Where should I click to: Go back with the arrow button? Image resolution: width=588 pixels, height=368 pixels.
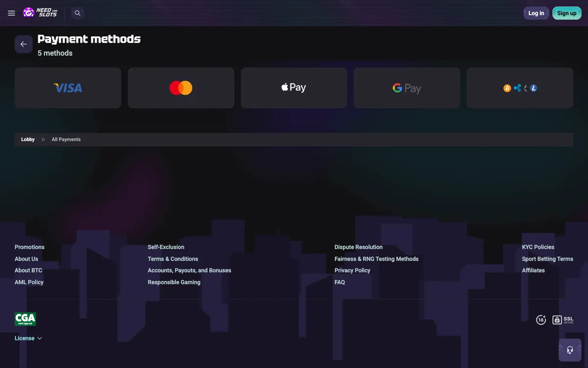pos(24,44)
